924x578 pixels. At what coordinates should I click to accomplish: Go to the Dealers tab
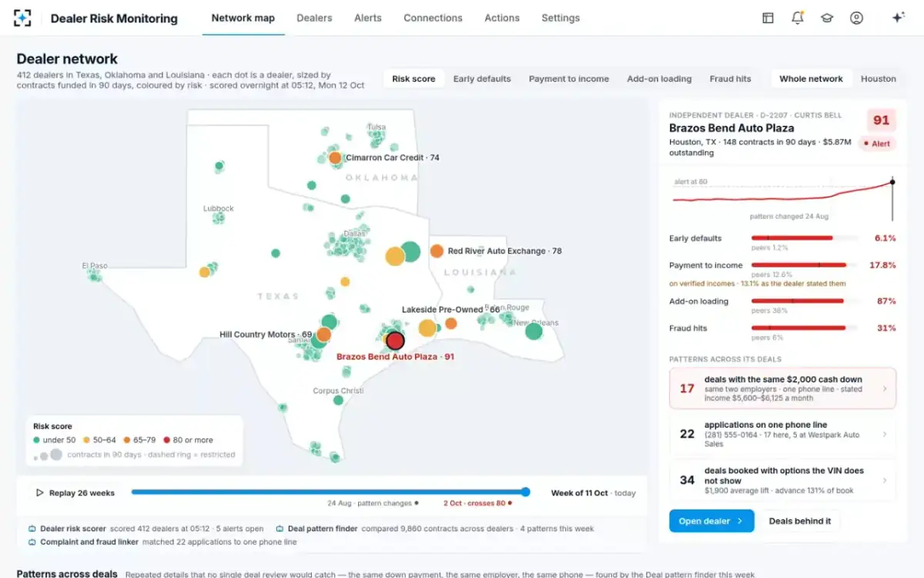coord(314,18)
